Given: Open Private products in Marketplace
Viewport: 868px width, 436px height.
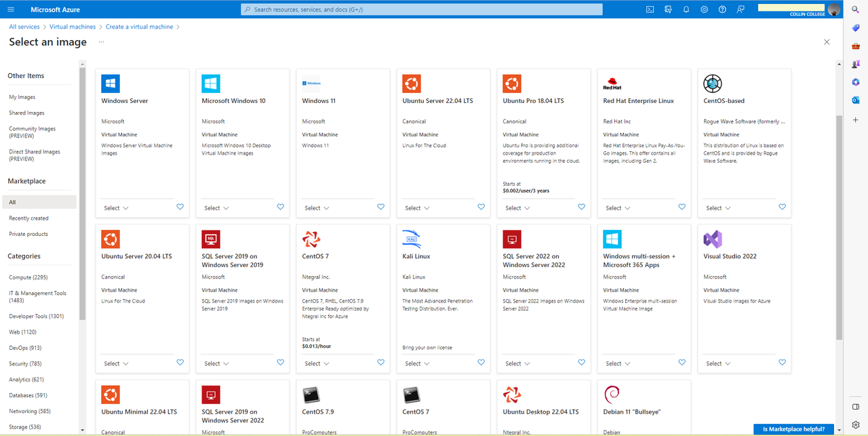Looking at the screenshot, I should pos(28,234).
